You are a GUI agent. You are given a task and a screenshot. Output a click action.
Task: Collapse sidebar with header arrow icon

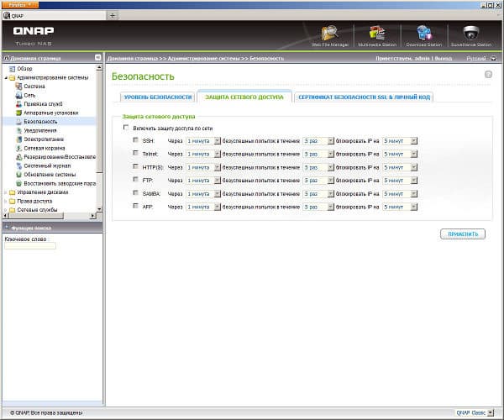[x=98, y=57]
